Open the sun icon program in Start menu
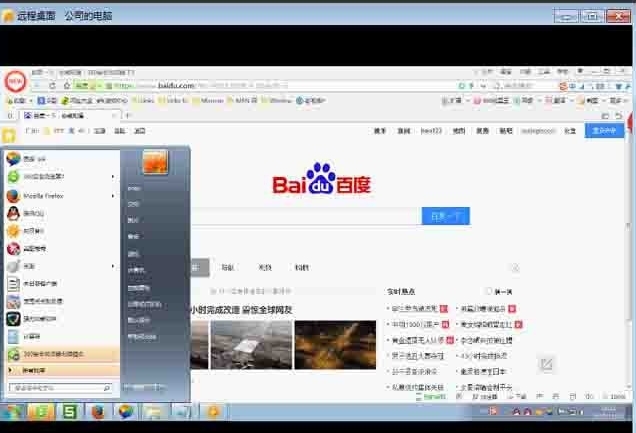Screen dimensions: 636x433 (61, 231)
